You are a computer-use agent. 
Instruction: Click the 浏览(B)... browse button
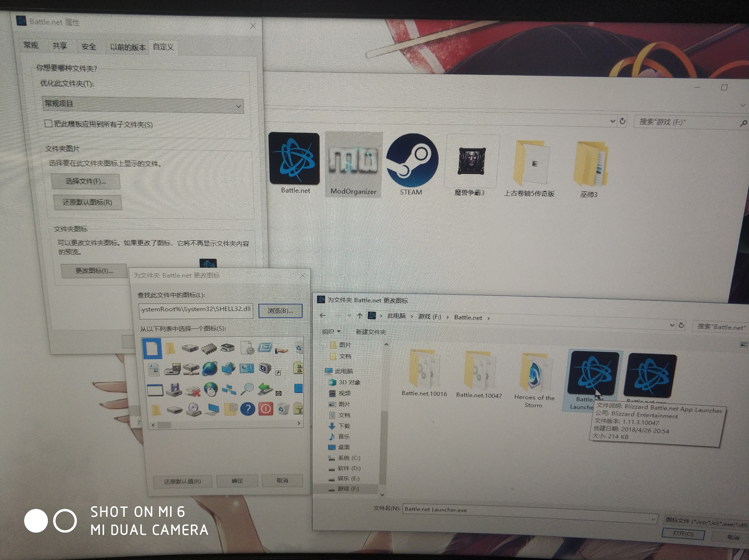pyautogui.click(x=280, y=311)
